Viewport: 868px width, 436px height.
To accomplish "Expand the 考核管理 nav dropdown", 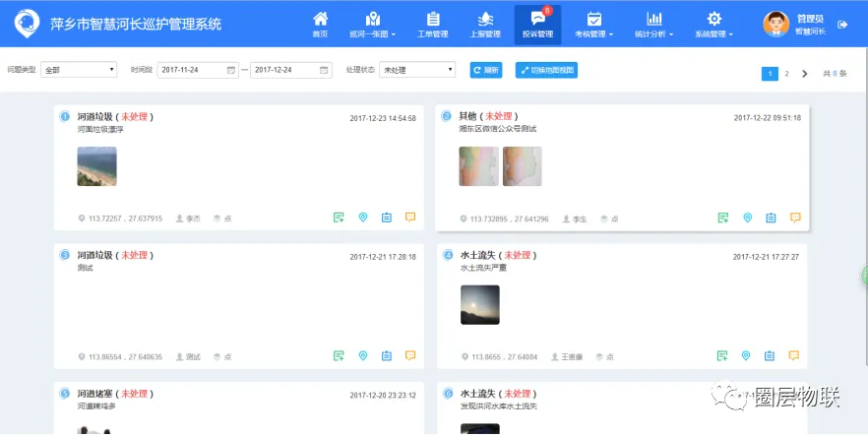I will (594, 25).
